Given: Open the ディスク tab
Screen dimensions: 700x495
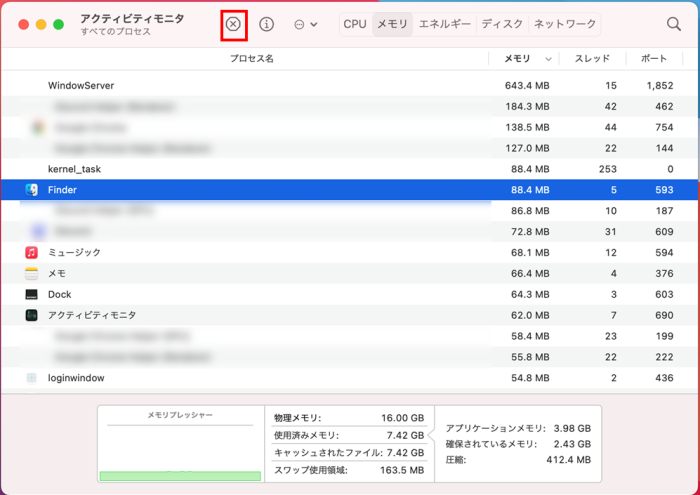Looking at the screenshot, I should pos(502,24).
